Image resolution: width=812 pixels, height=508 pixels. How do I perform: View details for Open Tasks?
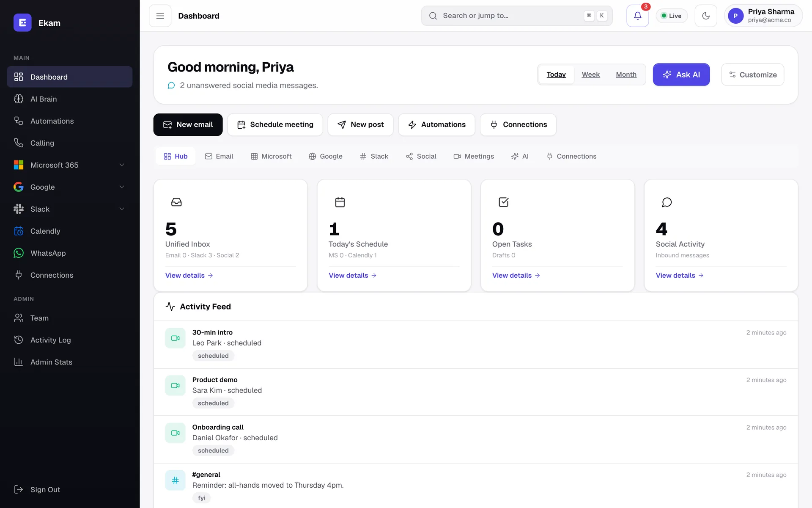tap(516, 275)
